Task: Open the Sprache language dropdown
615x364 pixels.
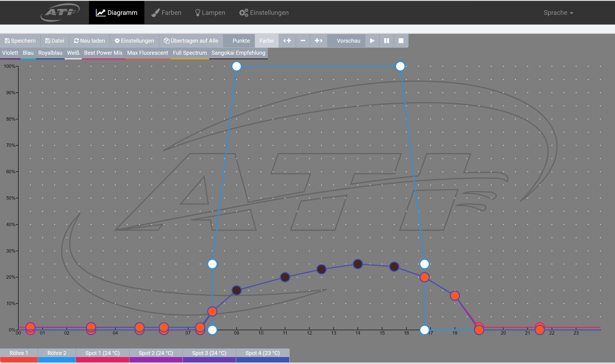Action: pyautogui.click(x=558, y=13)
